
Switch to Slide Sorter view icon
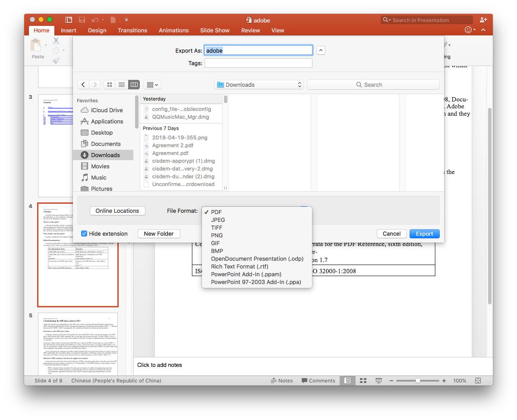click(363, 381)
